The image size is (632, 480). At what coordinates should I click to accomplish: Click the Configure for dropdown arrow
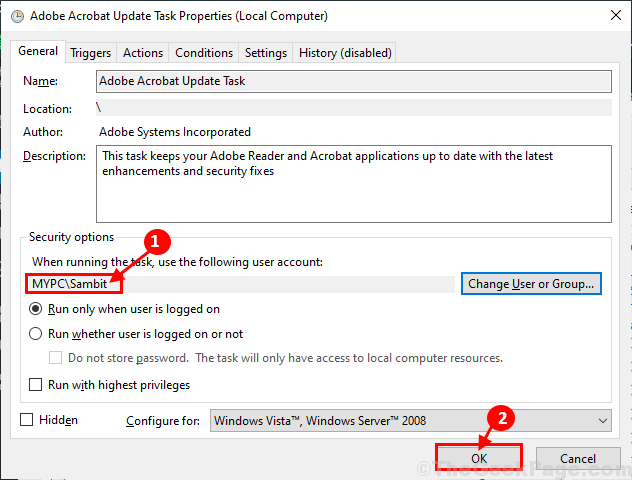click(x=603, y=421)
